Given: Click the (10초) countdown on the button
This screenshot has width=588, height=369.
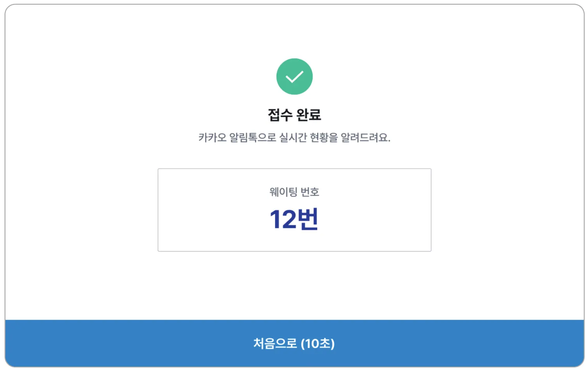Looking at the screenshot, I should point(318,343).
